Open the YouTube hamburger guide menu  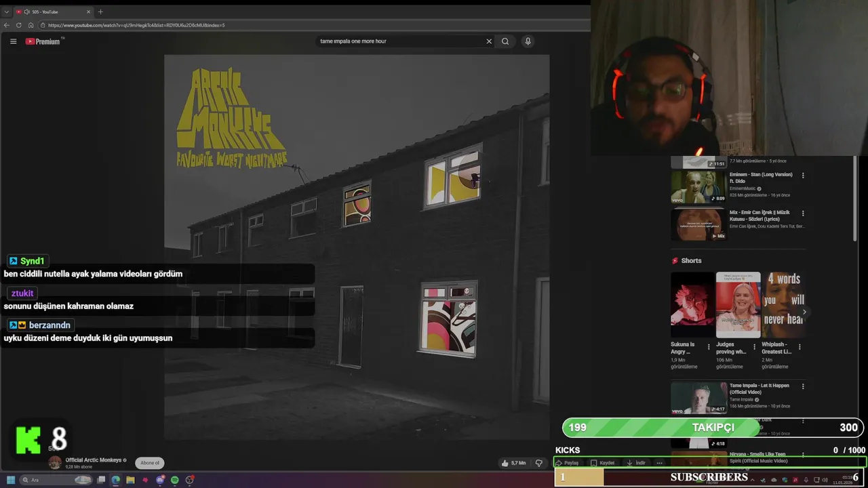[x=13, y=41]
